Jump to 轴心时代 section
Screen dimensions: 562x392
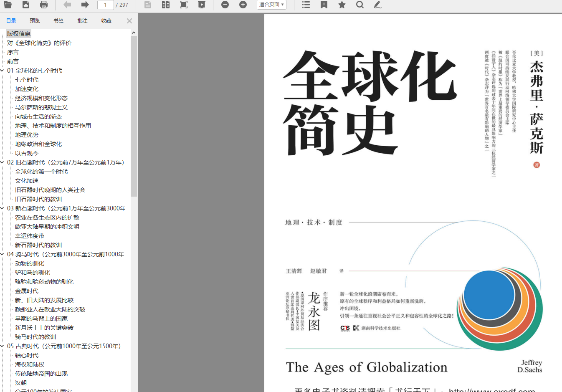27,355
